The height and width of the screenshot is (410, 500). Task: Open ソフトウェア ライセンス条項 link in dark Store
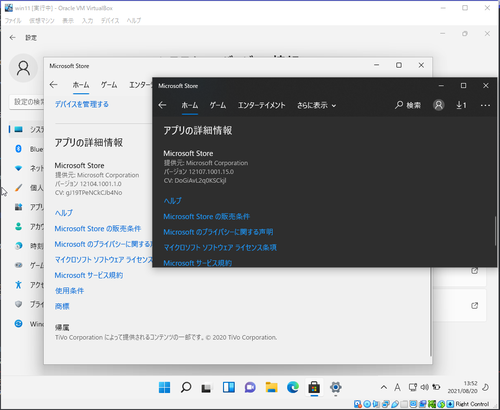tap(220, 248)
